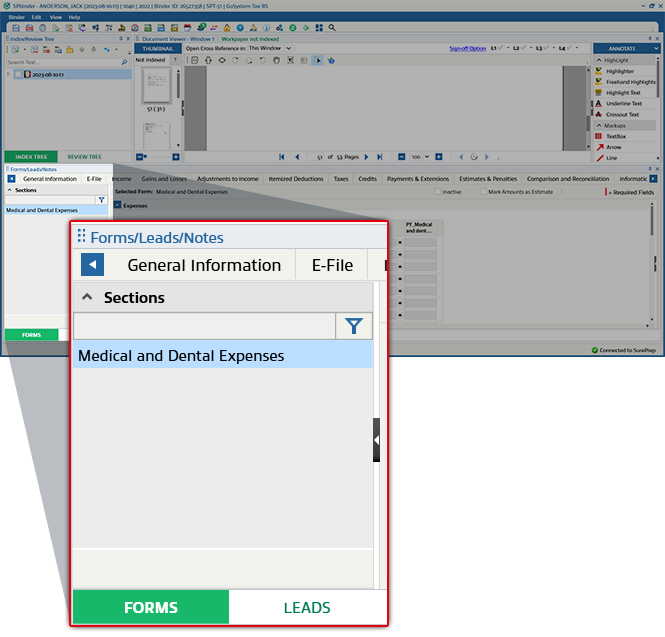The image size is (665, 637).
Task: Go to the first page in viewer
Action: (282, 157)
